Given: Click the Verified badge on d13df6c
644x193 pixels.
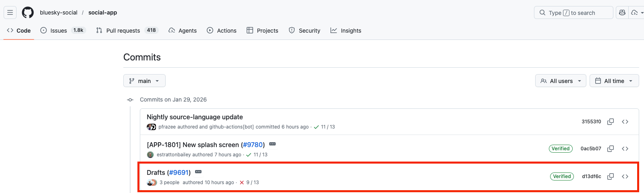Looking at the screenshot, I should 562,176.
